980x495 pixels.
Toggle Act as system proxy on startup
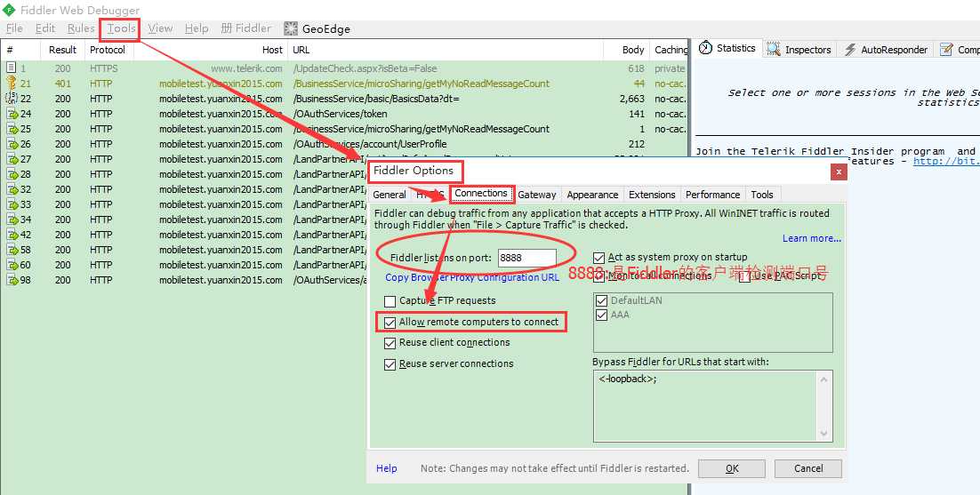pos(598,257)
